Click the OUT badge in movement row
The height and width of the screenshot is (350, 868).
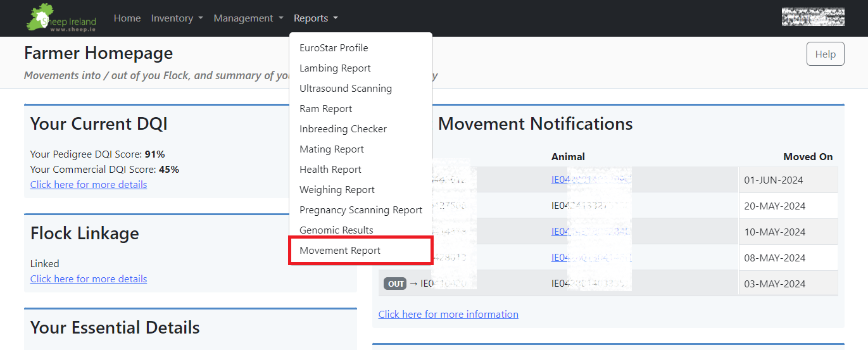pyautogui.click(x=396, y=284)
